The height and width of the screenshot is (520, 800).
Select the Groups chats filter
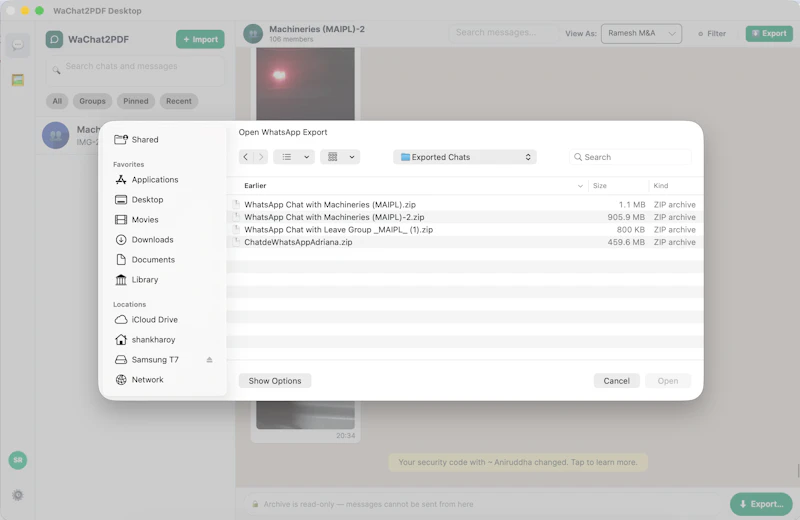coord(92,101)
